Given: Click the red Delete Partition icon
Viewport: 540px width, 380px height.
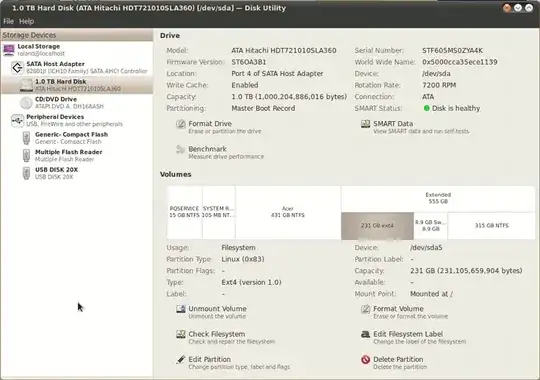Looking at the screenshot, I should [365, 360].
